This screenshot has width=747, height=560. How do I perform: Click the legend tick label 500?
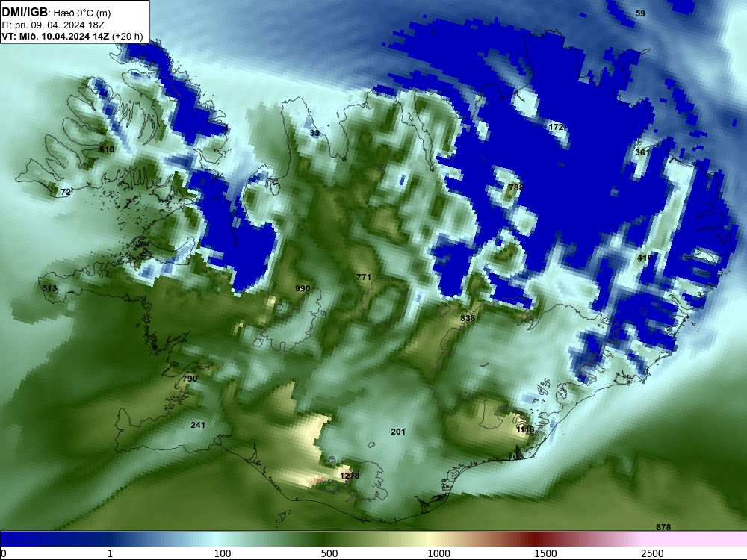[329, 553]
